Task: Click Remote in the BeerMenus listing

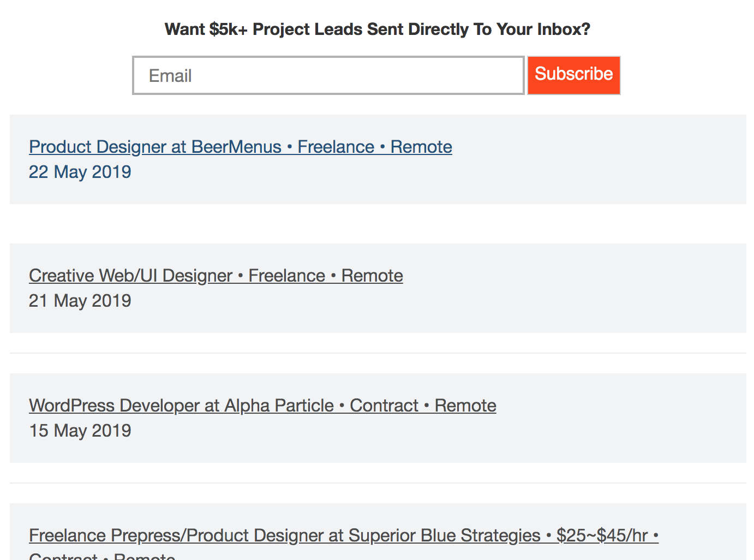Action: [421, 147]
